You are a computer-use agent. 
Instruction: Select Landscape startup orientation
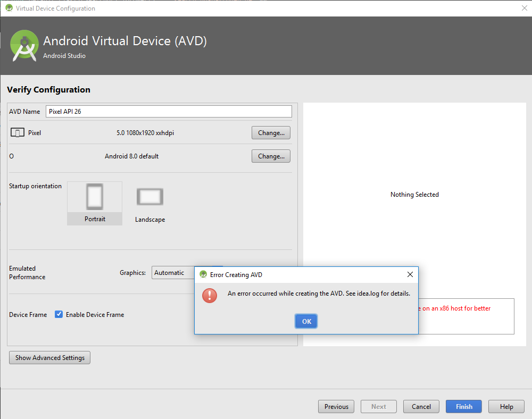click(x=150, y=205)
